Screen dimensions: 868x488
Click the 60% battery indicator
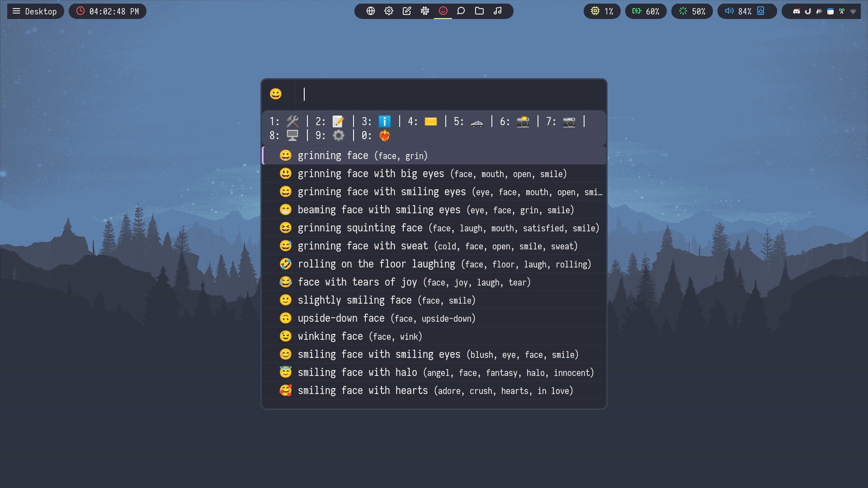point(646,11)
